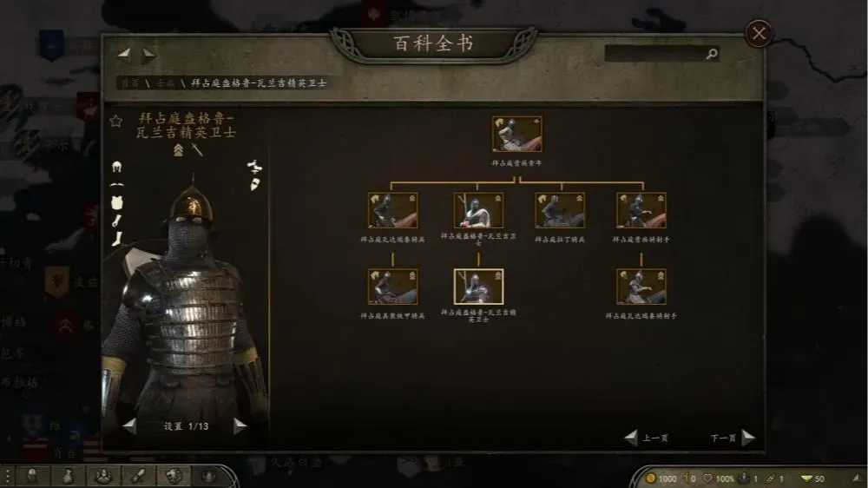The width and height of the screenshot is (868, 488).
Task: Go back with the encyclopedia left arrow
Action: 124,55
